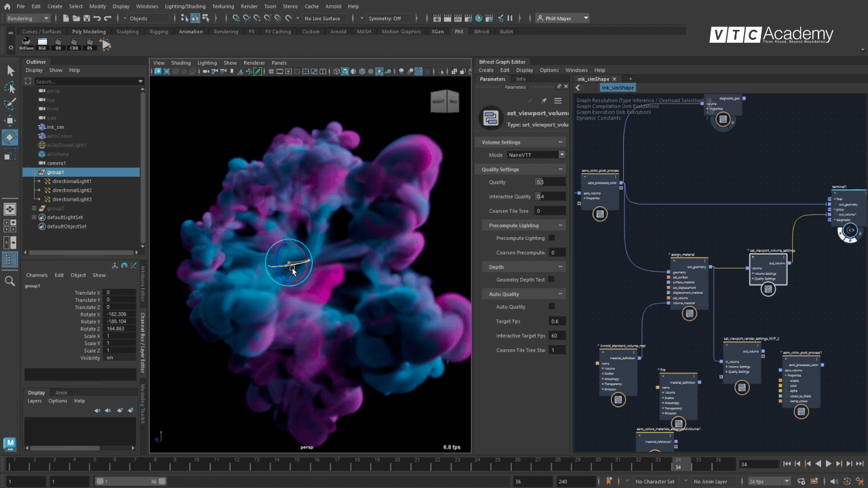
Task: Click Help in the Bifrost Graph Editor menu
Action: click(599, 70)
